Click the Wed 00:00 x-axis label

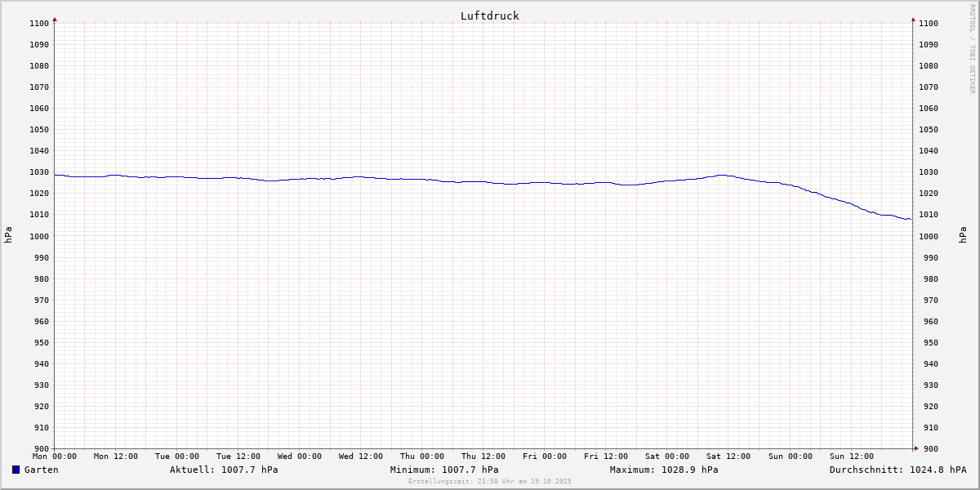click(x=300, y=457)
